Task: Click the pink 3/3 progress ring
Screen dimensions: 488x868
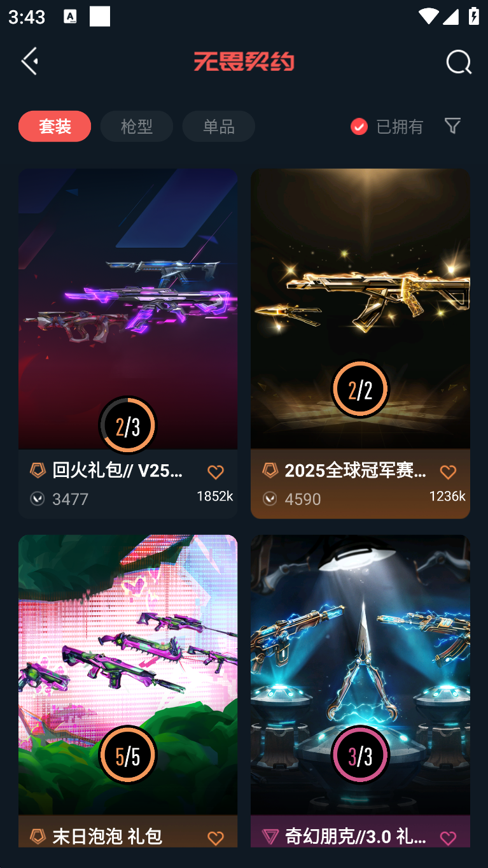Action: tap(360, 755)
